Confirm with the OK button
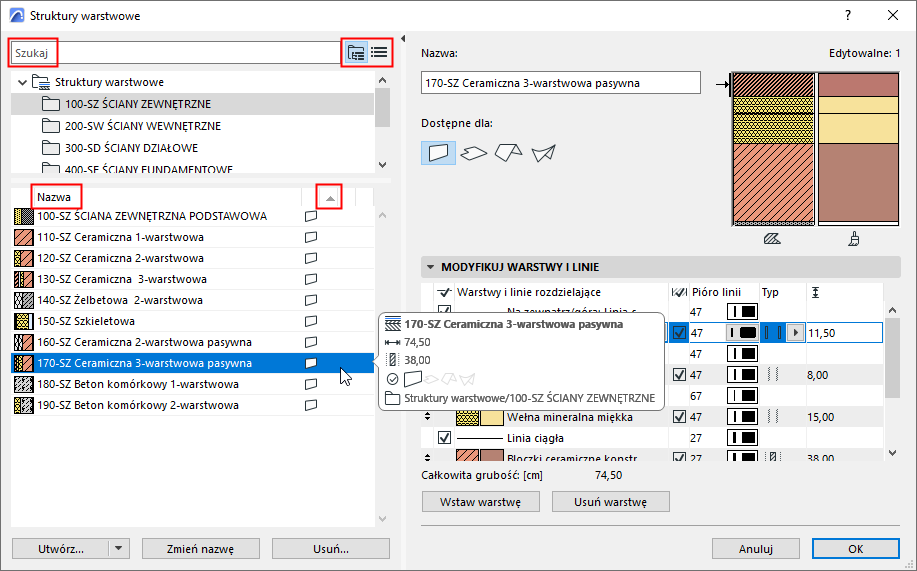This screenshot has height=571, width=917. pyautogui.click(x=856, y=549)
